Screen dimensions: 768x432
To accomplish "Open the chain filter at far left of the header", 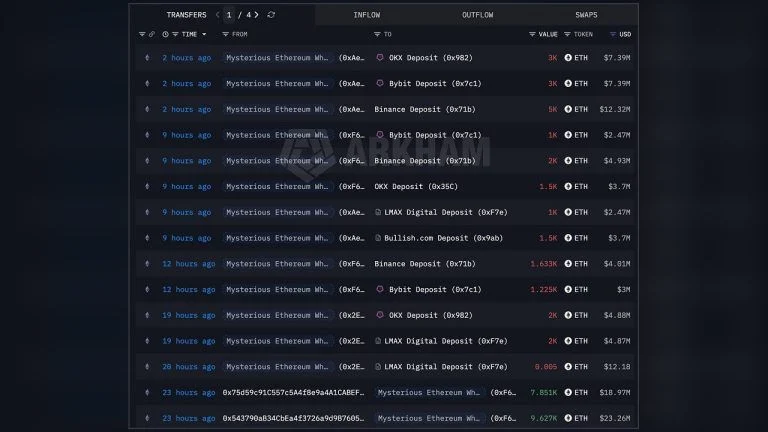I will [142, 34].
